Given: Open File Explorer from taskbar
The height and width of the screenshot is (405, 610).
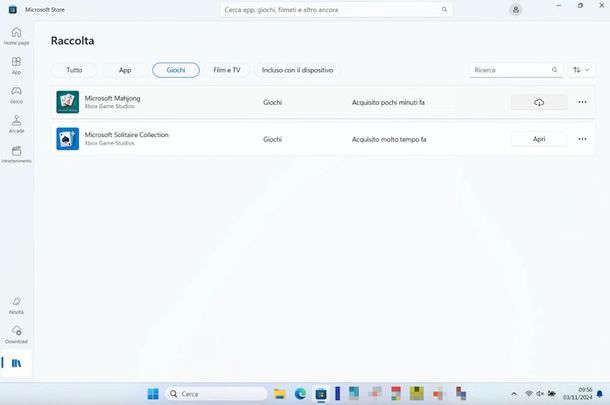Looking at the screenshot, I should 280,394.
